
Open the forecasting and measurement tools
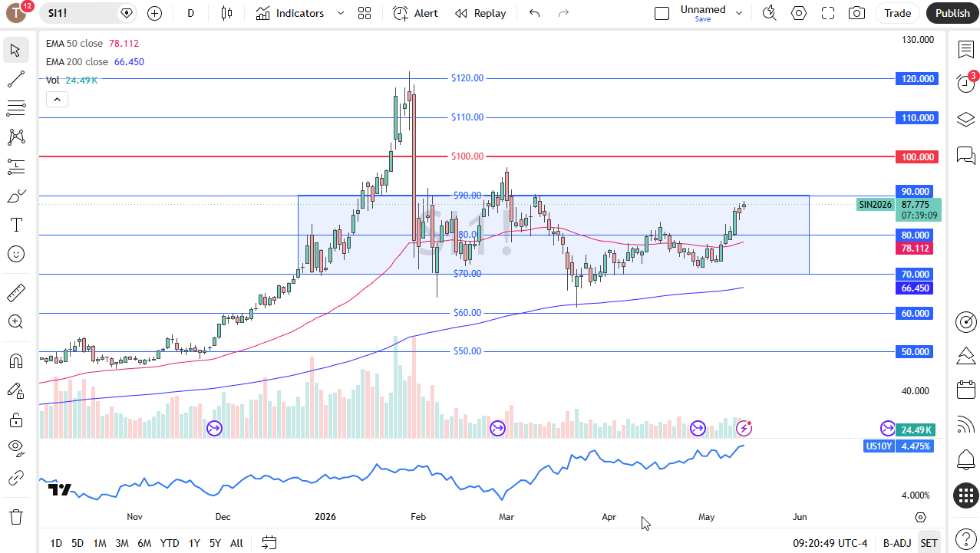click(x=15, y=166)
